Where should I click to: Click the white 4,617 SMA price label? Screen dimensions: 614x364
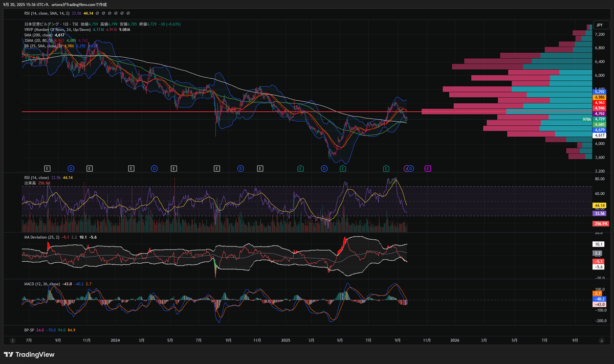(x=600, y=135)
